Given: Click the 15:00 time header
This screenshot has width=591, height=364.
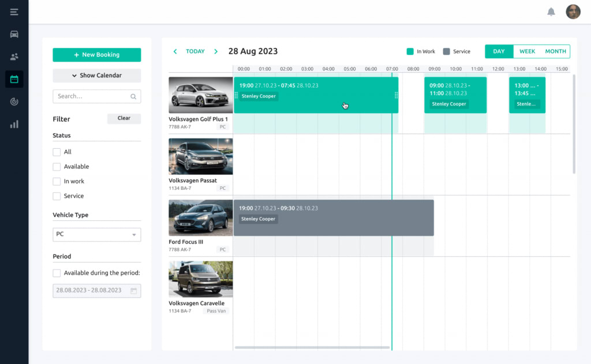Looking at the screenshot, I should [562, 69].
